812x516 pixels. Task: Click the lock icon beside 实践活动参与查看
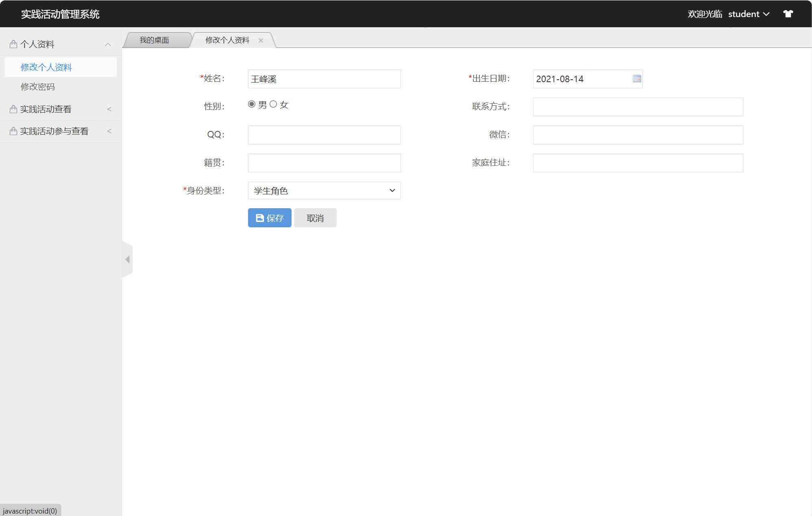pyautogui.click(x=13, y=131)
